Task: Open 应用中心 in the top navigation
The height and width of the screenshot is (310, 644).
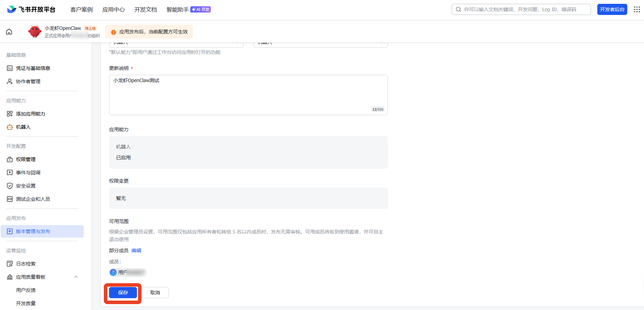Action: tap(113, 9)
